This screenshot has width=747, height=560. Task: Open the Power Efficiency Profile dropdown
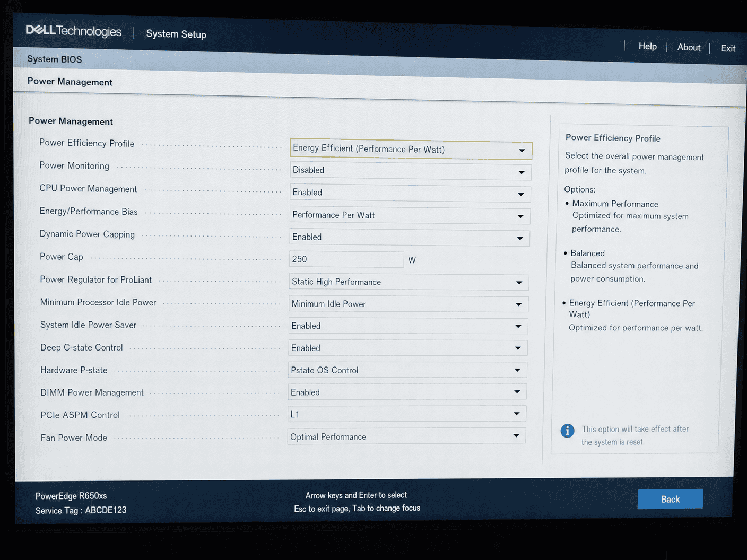(x=411, y=150)
